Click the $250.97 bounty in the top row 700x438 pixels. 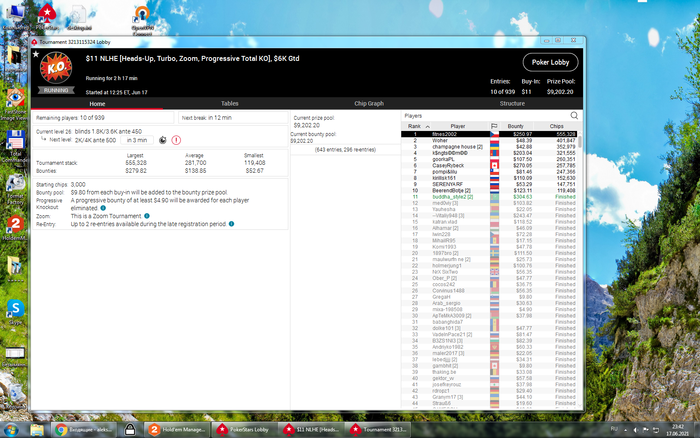pos(522,134)
